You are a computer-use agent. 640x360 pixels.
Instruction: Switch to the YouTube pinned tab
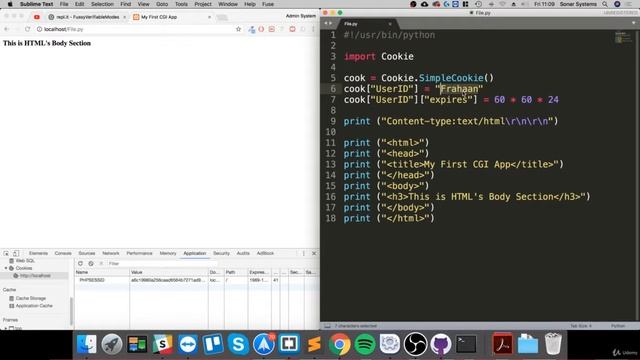coord(37,17)
